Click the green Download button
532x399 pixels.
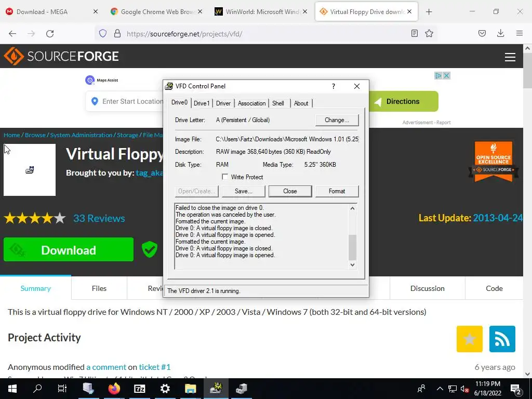pyautogui.click(x=69, y=250)
